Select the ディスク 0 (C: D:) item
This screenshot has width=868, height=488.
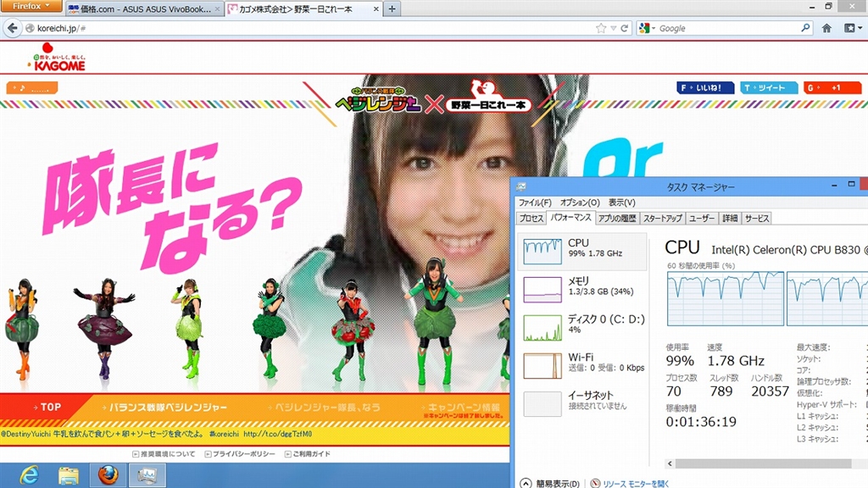point(582,328)
